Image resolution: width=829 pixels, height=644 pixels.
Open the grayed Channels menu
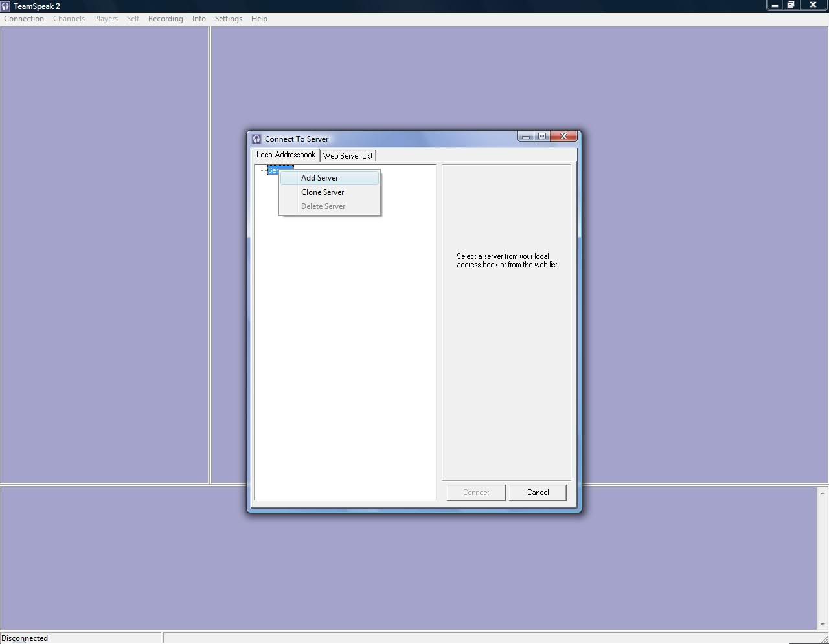coord(69,19)
